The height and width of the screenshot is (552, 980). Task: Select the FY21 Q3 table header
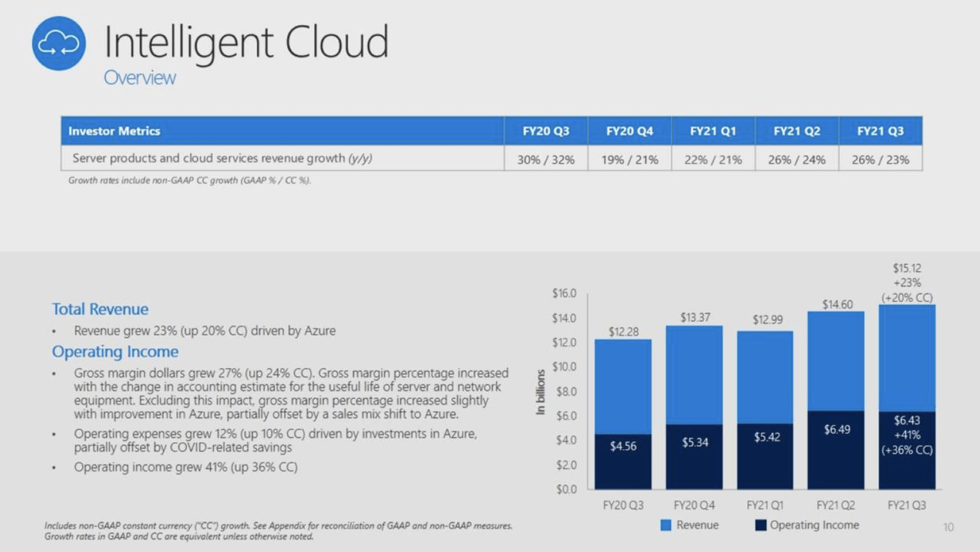(x=880, y=131)
